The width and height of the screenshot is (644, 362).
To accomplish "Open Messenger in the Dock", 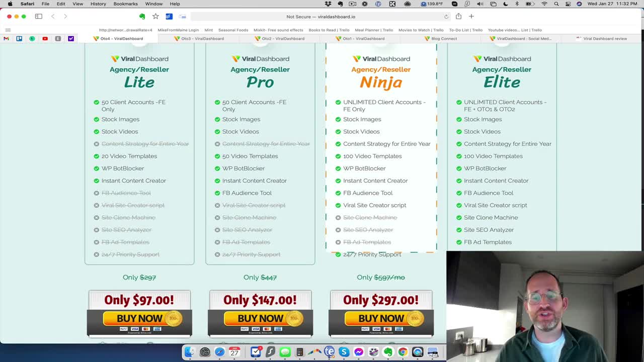I will (x=359, y=352).
